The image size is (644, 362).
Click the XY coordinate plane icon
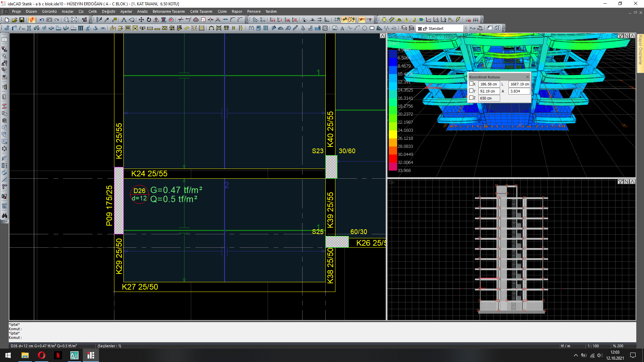click(x=273, y=20)
